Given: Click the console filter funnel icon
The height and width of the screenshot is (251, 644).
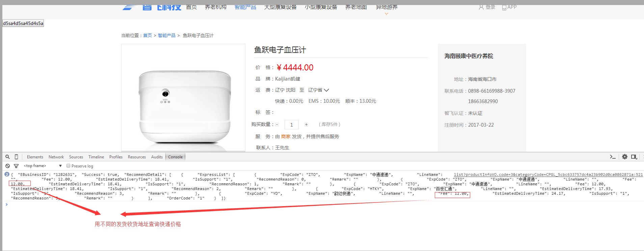Looking at the screenshot, I should (16, 166).
